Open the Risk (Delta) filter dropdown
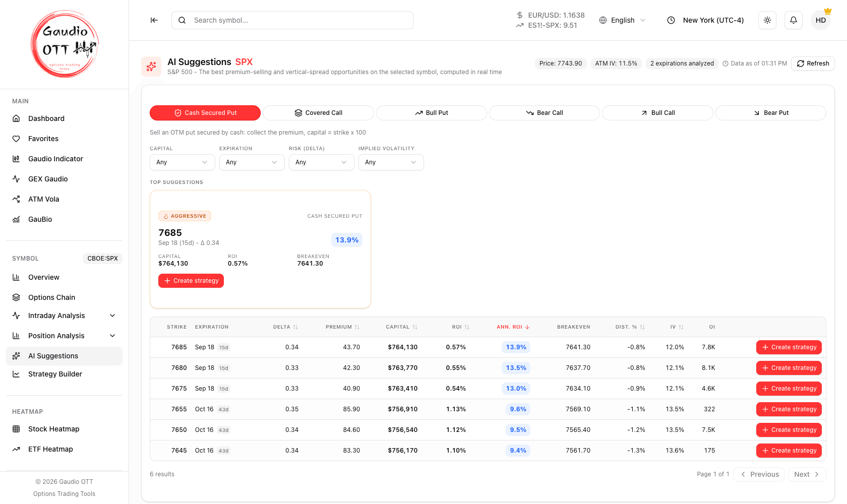The width and height of the screenshot is (847, 504). [x=322, y=162]
